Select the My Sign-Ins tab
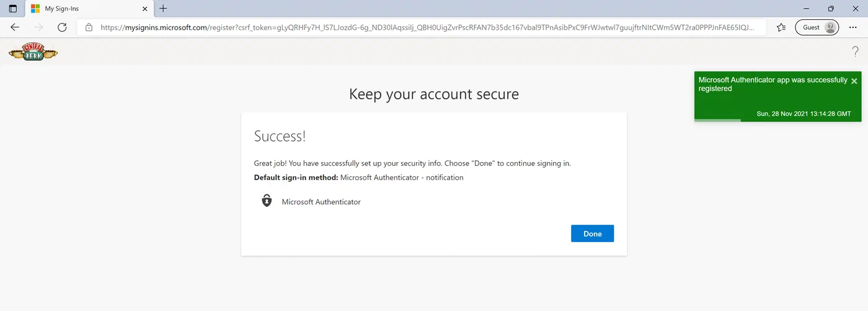 click(x=90, y=9)
